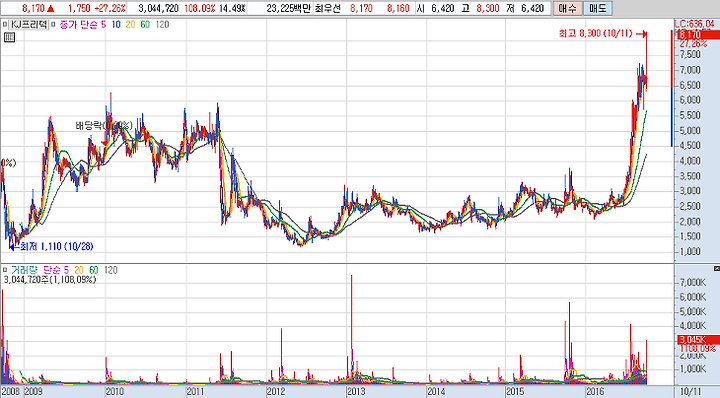Open the table grid icon below KJ프리텍
This screenshot has height=398, width=720.
click(9, 38)
